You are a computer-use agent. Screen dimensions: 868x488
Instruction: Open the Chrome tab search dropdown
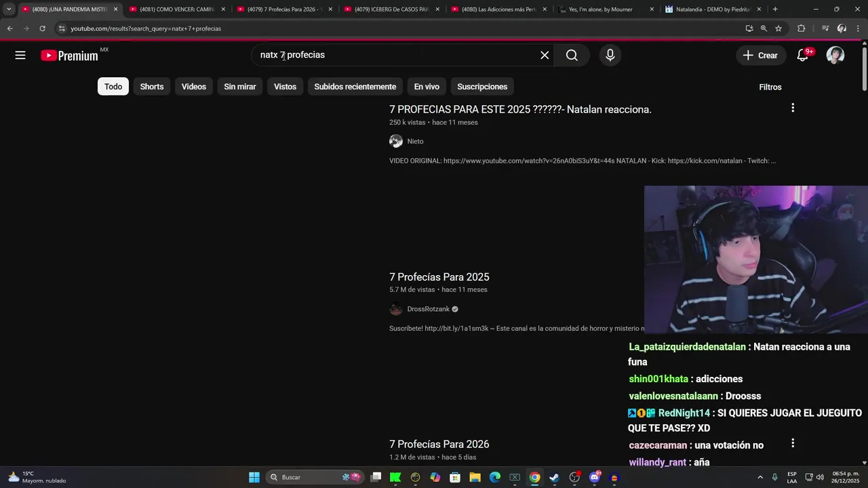point(9,9)
